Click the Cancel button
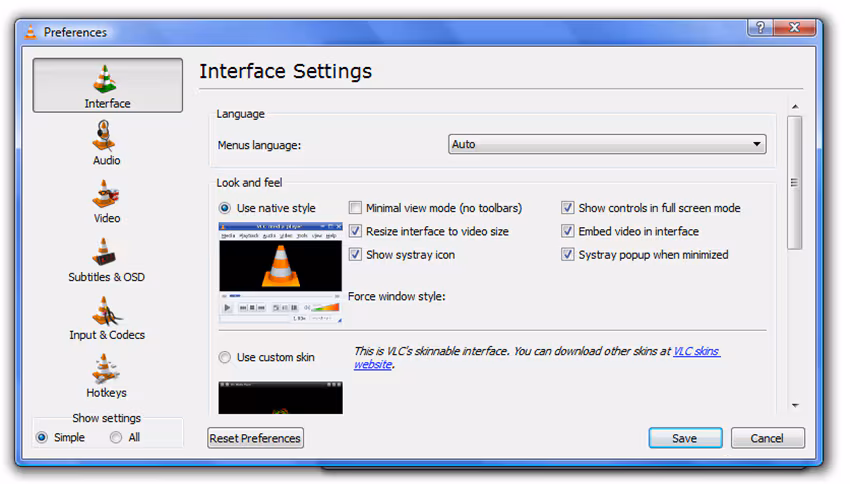 point(768,438)
